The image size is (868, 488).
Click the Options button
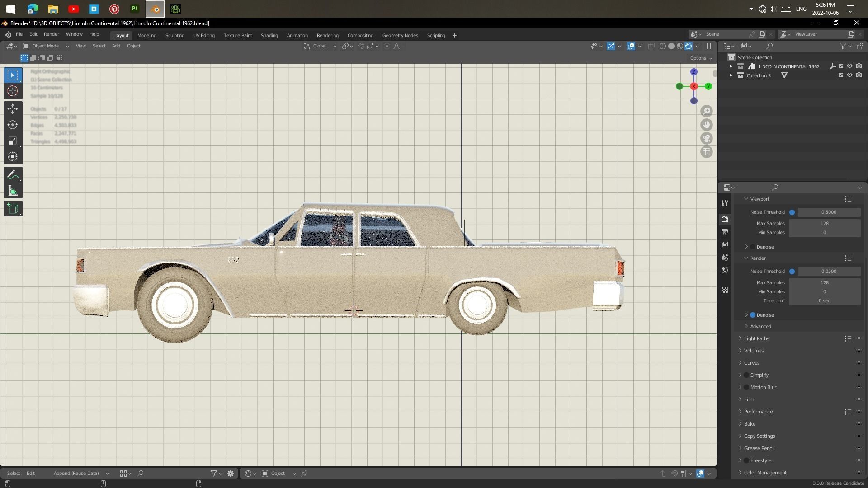701,58
